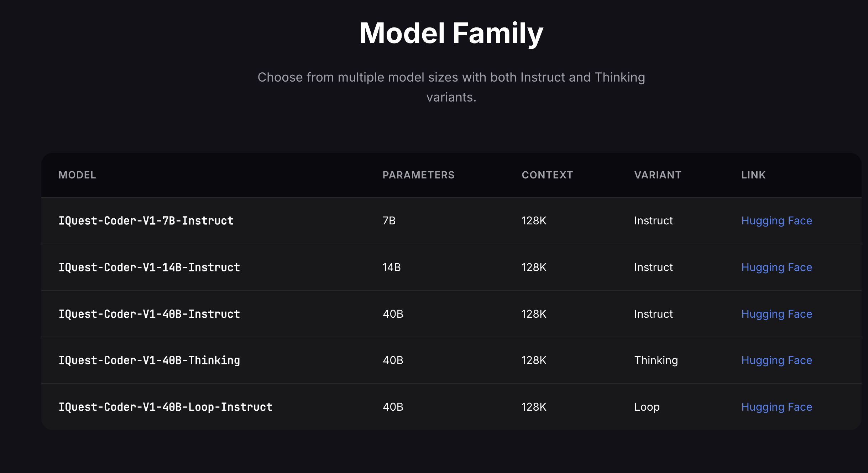Screen dimensions: 868x473
Task: Click the Thinking variant cell
Action: point(656,360)
